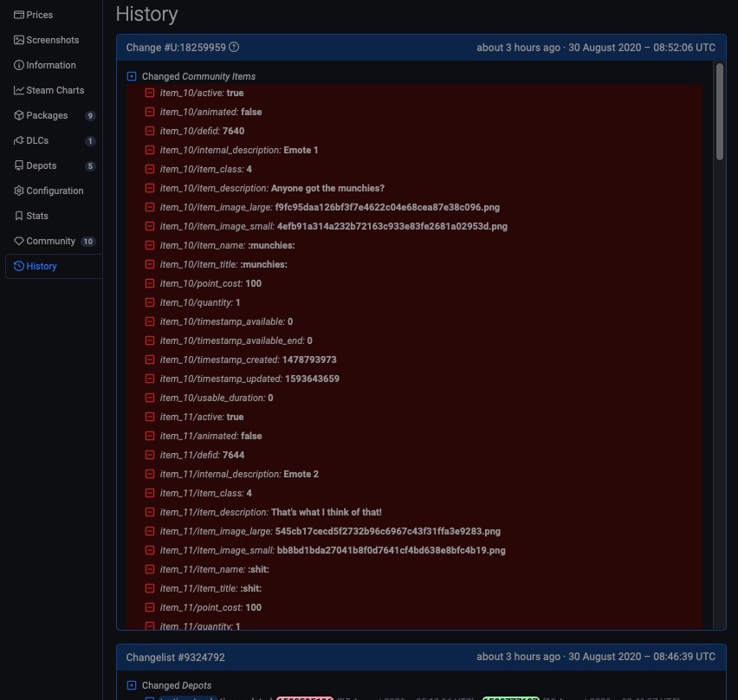Image resolution: width=738 pixels, height=700 pixels.
Task: Click the DLCs sidebar entry
Action: (36, 140)
